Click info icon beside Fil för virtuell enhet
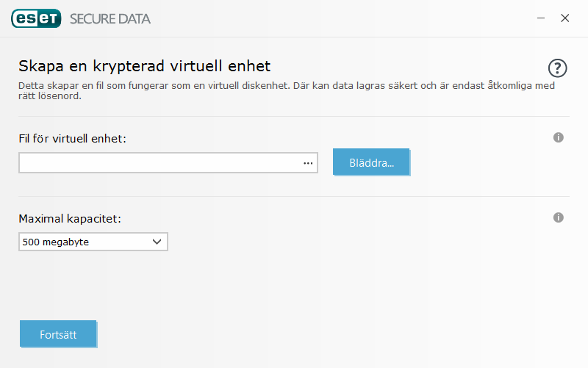This screenshot has width=588, height=368. pos(558,137)
